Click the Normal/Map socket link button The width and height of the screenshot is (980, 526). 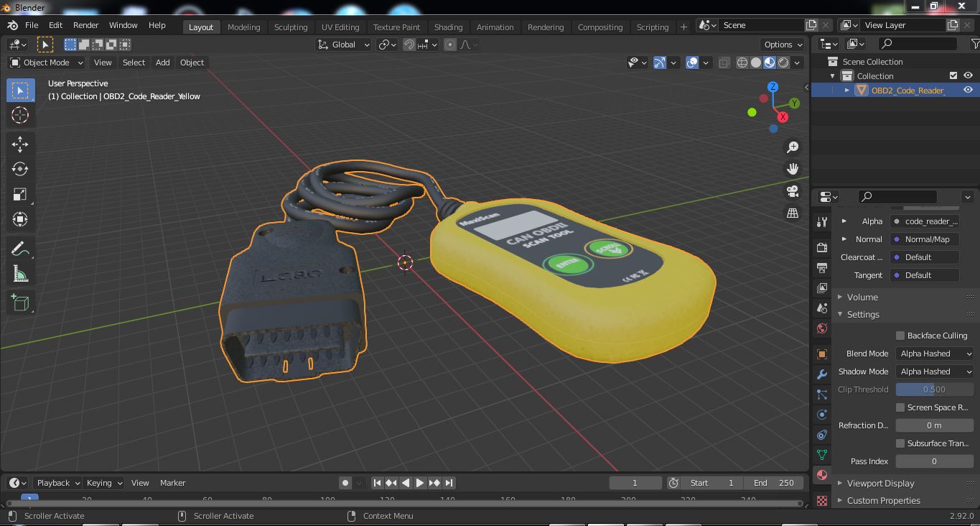(x=925, y=239)
